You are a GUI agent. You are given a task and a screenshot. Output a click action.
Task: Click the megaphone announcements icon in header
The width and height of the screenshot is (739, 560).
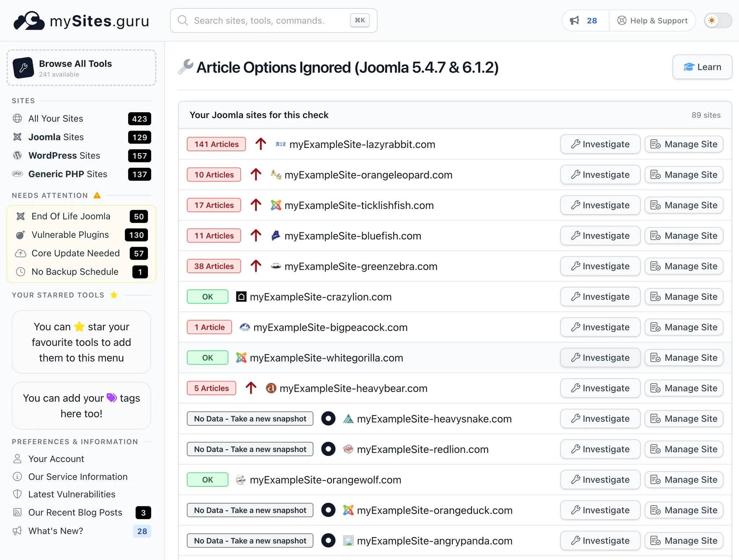coord(574,21)
